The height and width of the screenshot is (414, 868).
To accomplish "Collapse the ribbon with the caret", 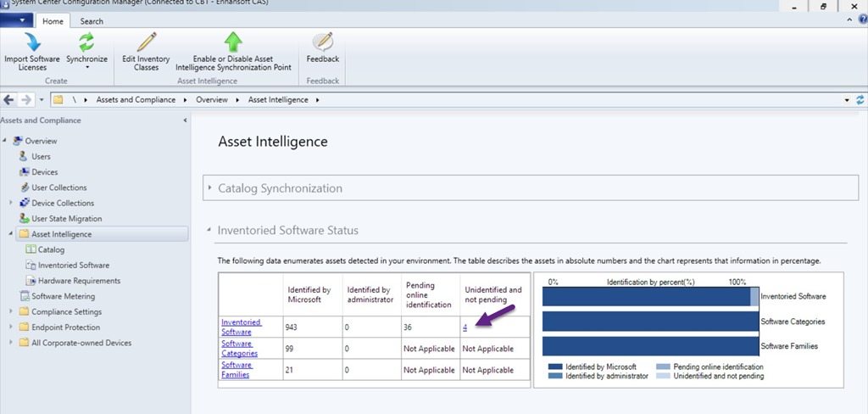I will coord(850,20).
